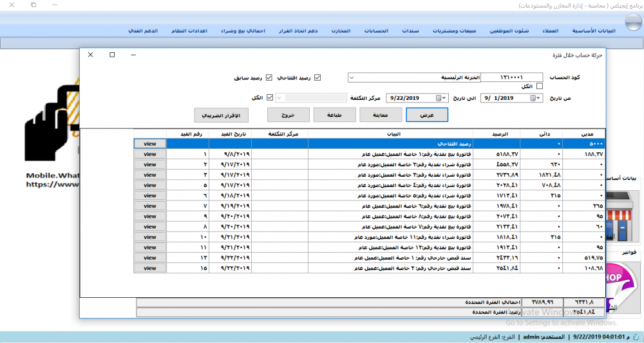This screenshot has height=343, width=644.
Task: Open the calendar icon in the from-date field
Action: 533,98
